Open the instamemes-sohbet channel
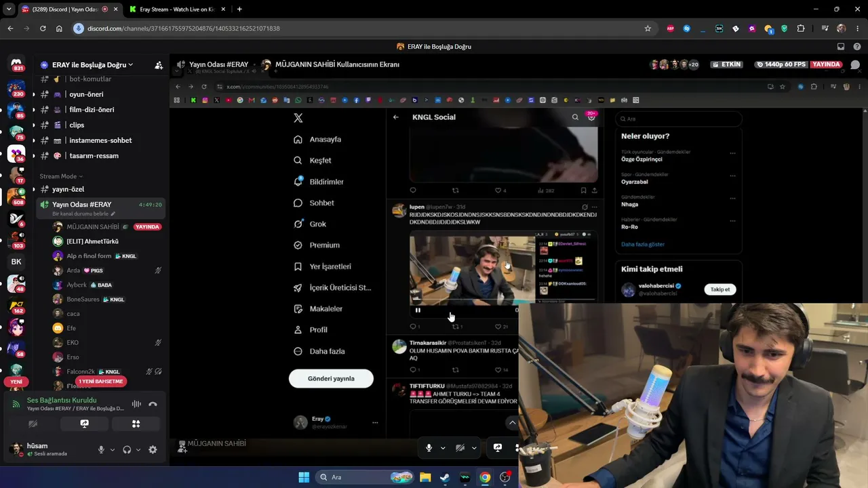This screenshot has height=488, width=868. (x=100, y=140)
